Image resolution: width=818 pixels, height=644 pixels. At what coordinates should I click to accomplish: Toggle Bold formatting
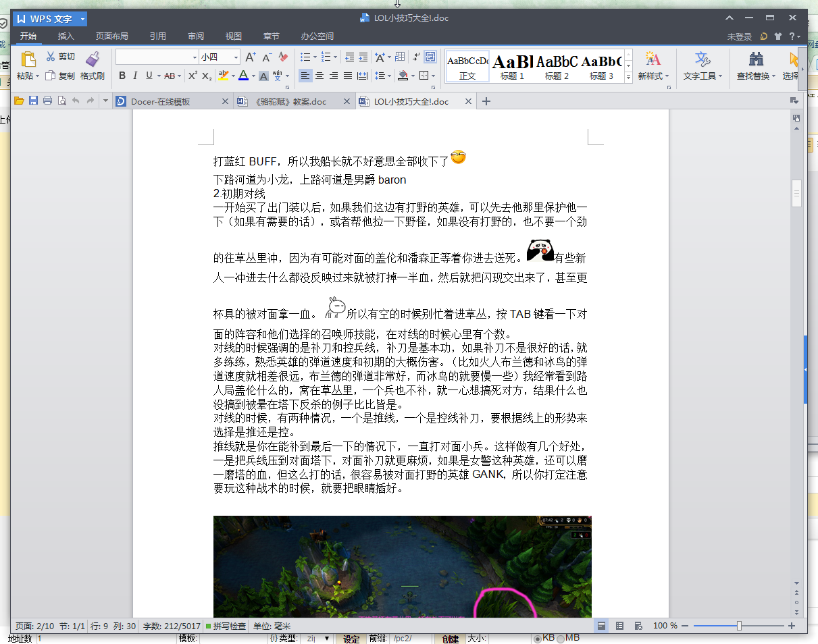click(122, 76)
